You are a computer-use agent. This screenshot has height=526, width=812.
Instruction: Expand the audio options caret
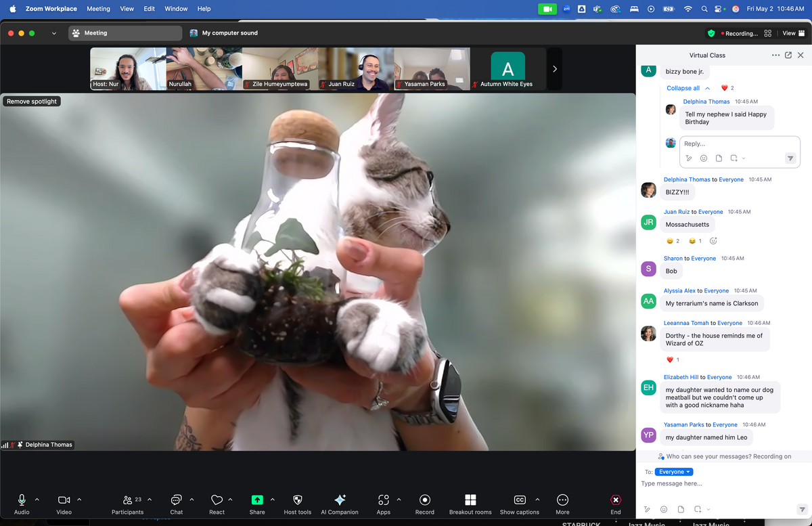pyautogui.click(x=37, y=500)
